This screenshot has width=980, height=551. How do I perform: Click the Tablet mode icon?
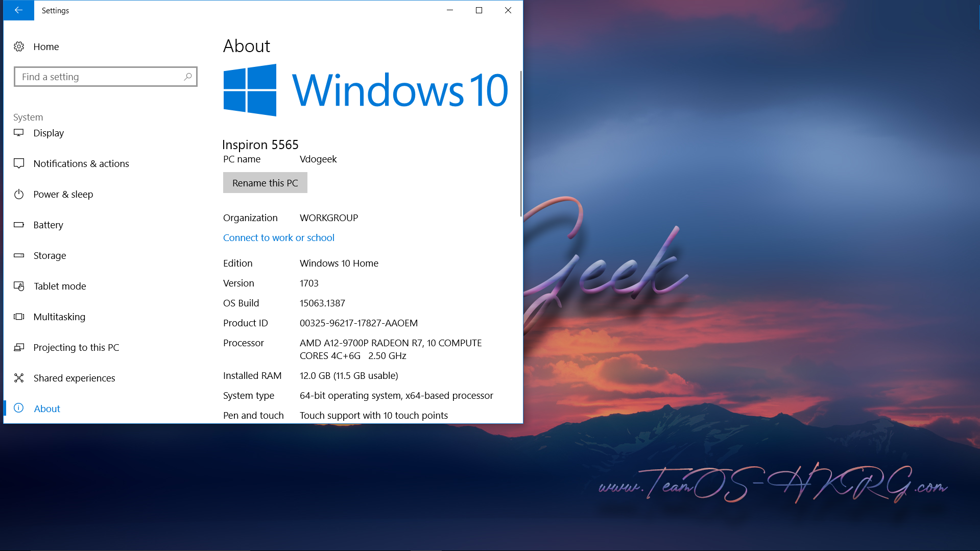click(19, 286)
